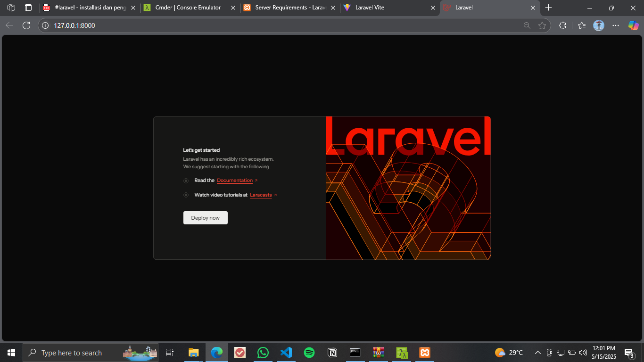Open Edge Settings and more menu

point(616,25)
